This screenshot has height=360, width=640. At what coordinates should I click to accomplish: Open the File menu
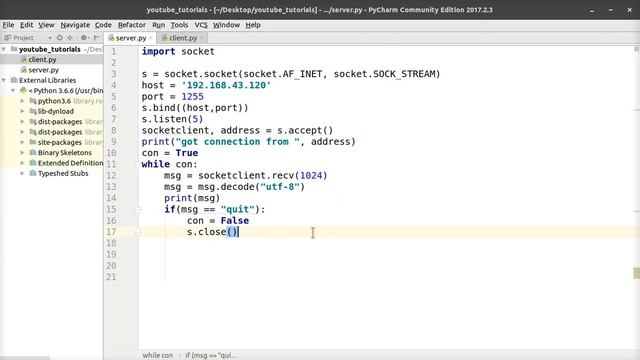8,25
